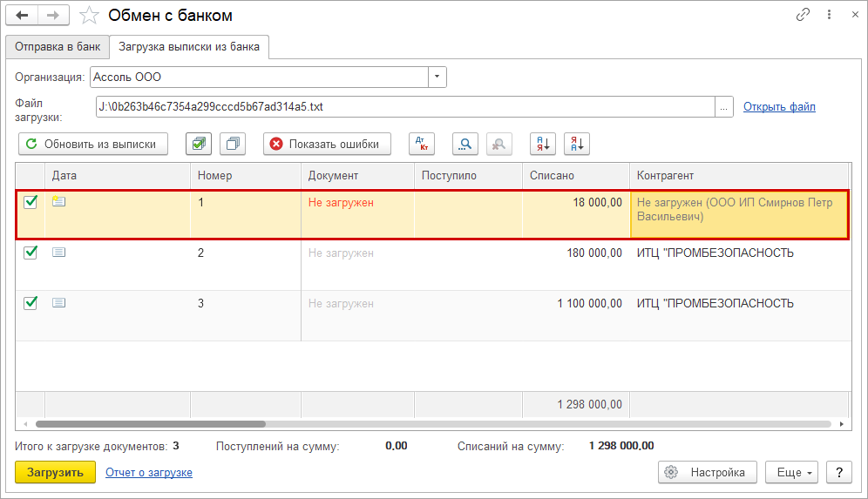Viewport: 868px width, 499px height.
Task: Go back with the left arrow
Action: pos(22,16)
